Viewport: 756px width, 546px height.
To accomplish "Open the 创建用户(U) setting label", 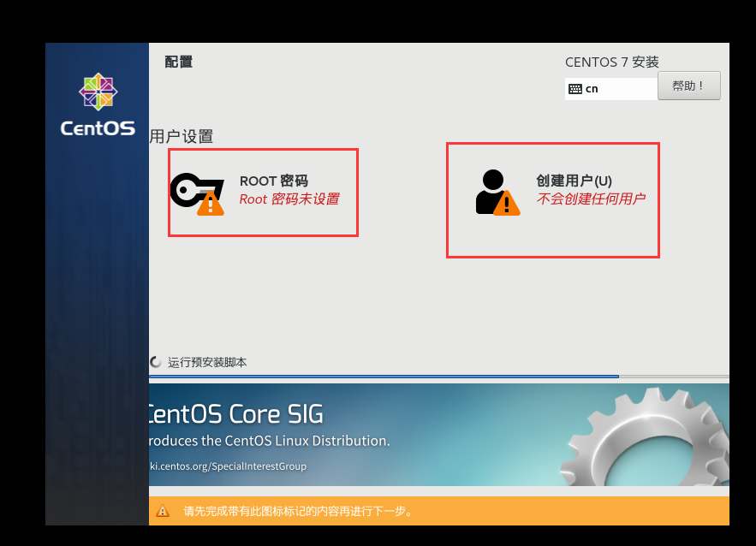I will [574, 181].
